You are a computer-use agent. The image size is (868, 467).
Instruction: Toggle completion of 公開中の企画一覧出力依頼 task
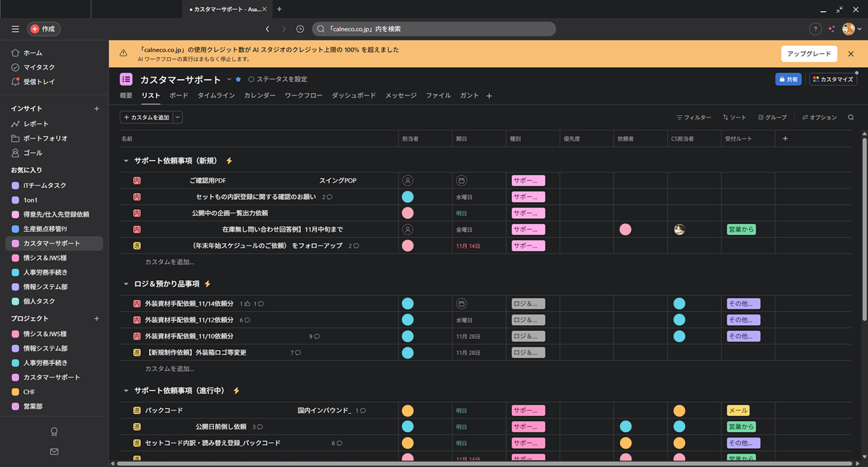[x=137, y=213]
